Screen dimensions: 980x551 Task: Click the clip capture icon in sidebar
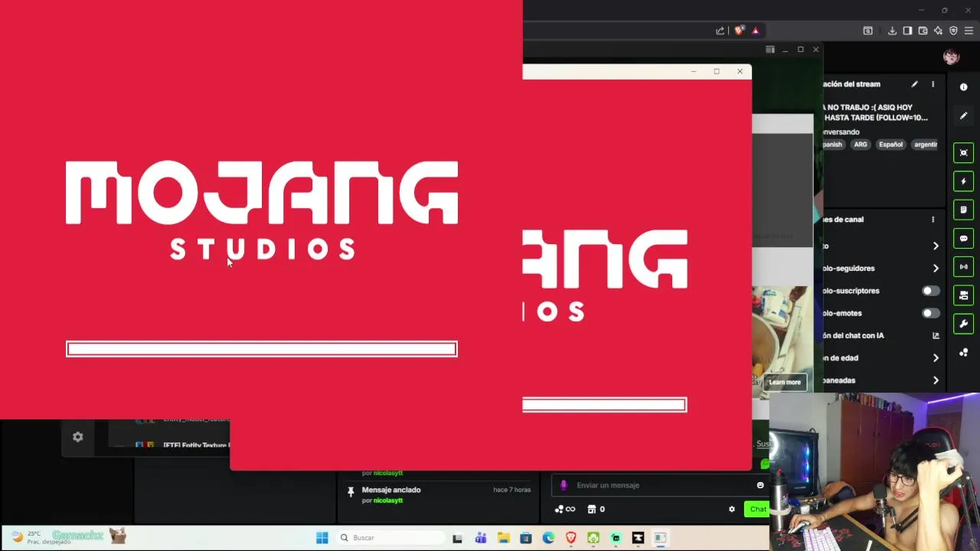click(x=963, y=152)
